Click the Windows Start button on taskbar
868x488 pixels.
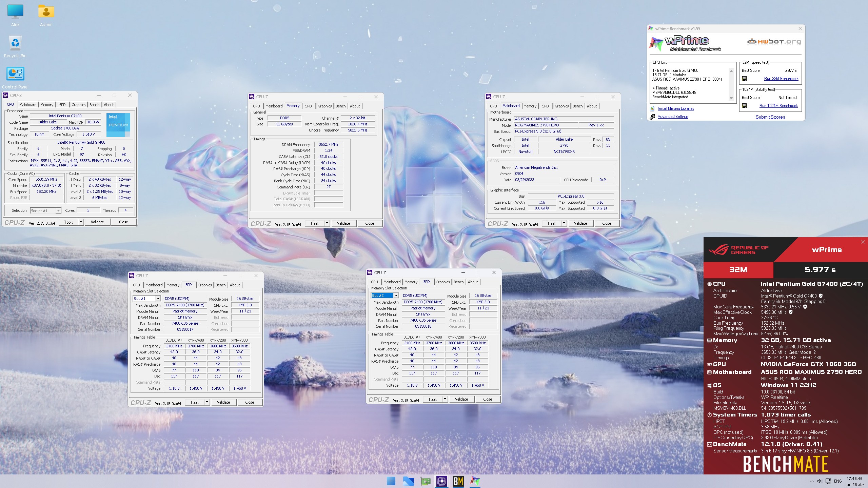(391, 481)
